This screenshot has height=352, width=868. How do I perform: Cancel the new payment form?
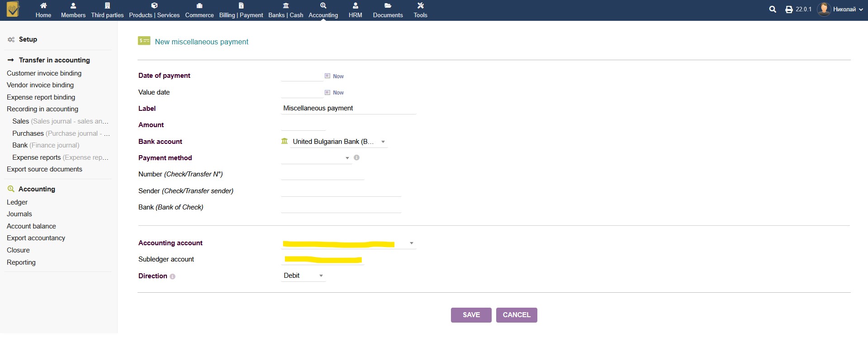tap(516, 315)
